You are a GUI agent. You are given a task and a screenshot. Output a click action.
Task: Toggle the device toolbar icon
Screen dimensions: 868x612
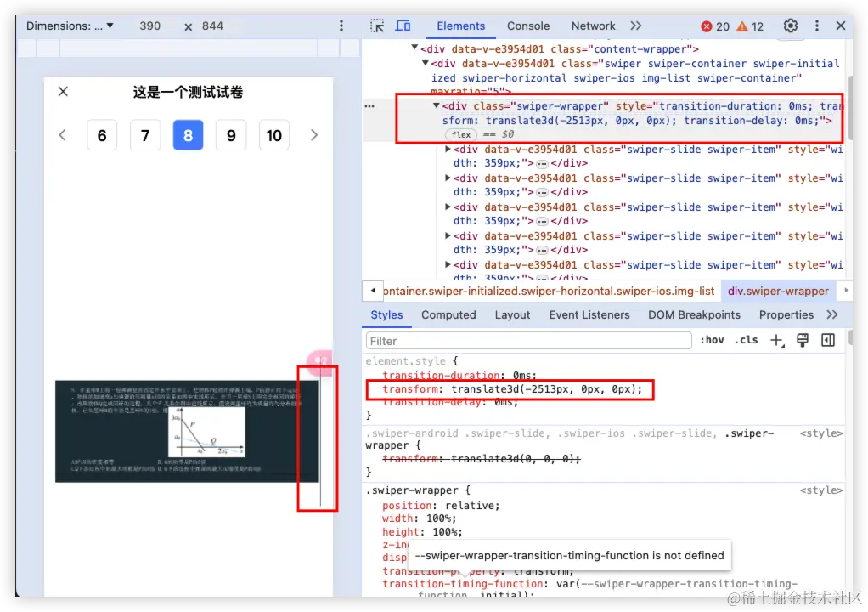pyautogui.click(x=403, y=26)
